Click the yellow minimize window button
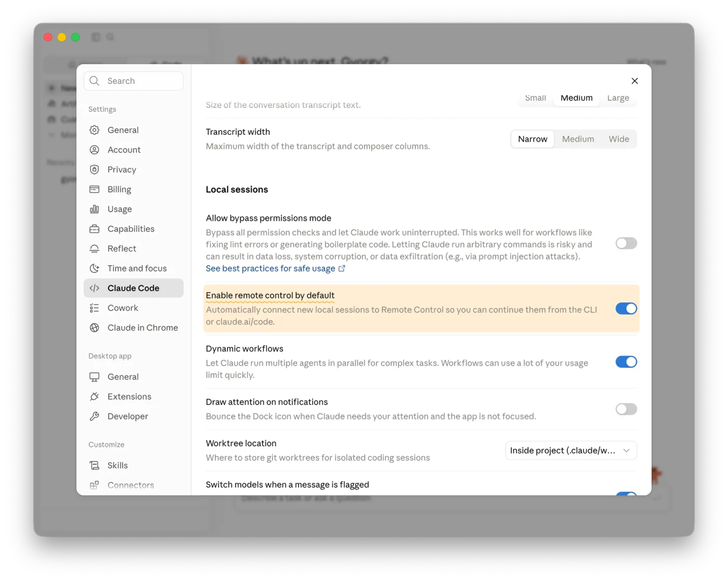Viewport: 728px width, 581px height. (x=62, y=37)
